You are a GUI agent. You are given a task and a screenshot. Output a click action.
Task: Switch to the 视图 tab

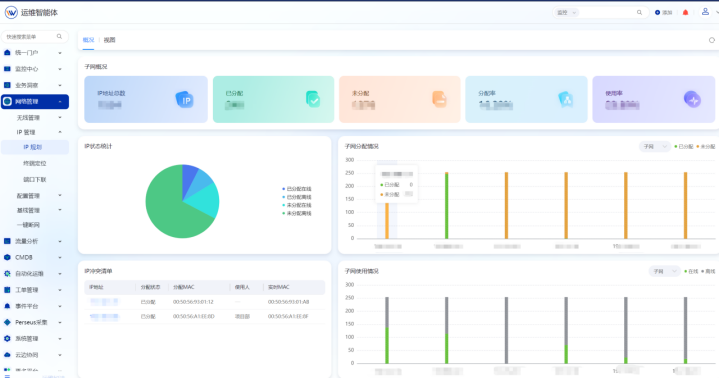click(x=109, y=40)
